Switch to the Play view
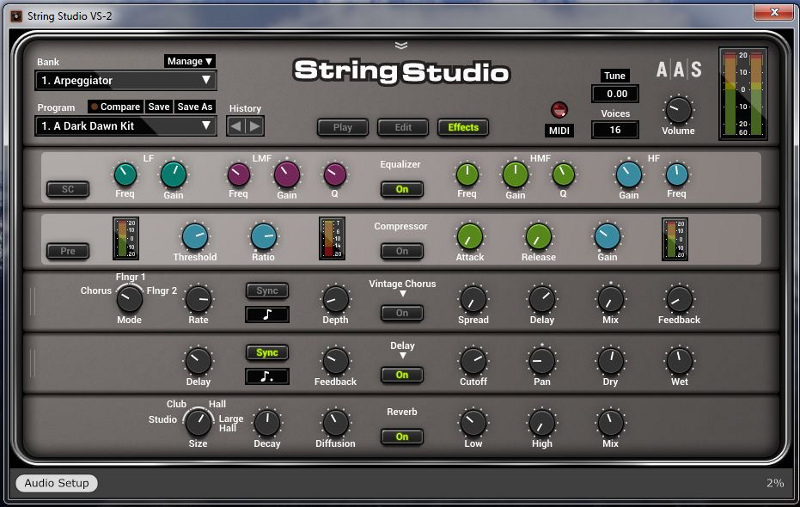This screenshot has width=800, height=507. [342, 128]
